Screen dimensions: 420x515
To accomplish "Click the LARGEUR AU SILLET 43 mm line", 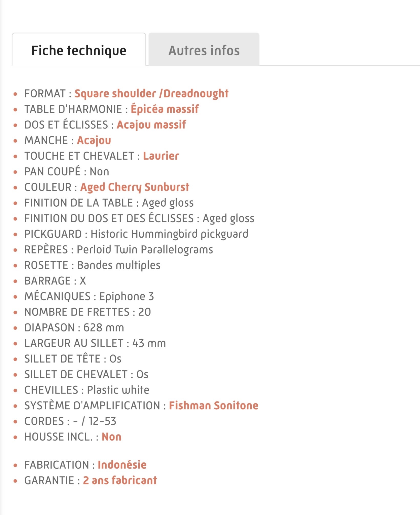I will click(x=95, y=343).
